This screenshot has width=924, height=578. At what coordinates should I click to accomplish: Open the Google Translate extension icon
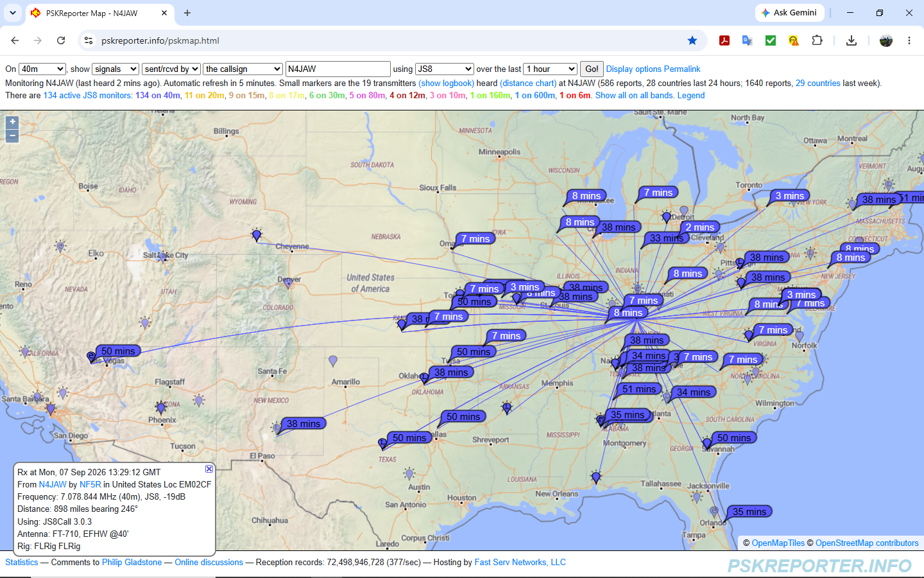point(748,40)
